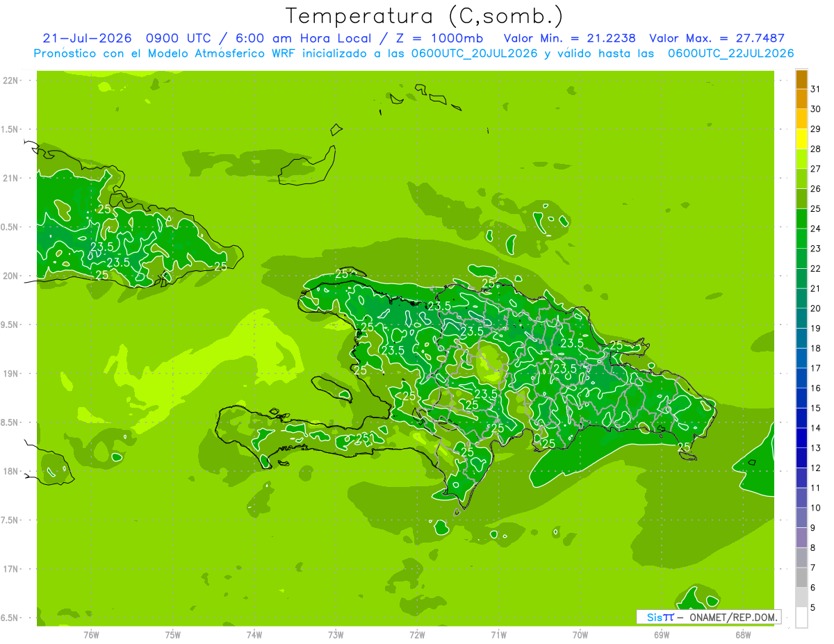This screenshot has width=834, height=644.
Task: Click the '17N' latitude axis label
Action: point(12,569)
